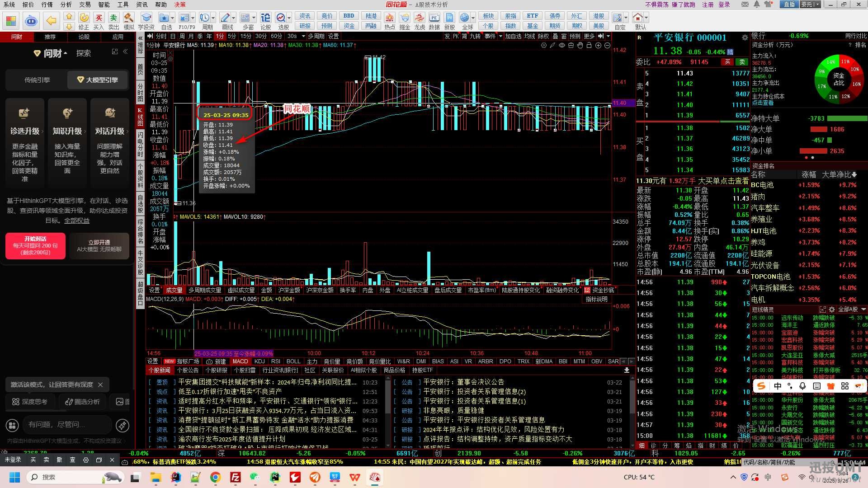The width and height of the screenshot is (868, 488).
Task: Toggle 深度思考 deep thinking mode
Action: pyautogui.click(x=30, y=402)
